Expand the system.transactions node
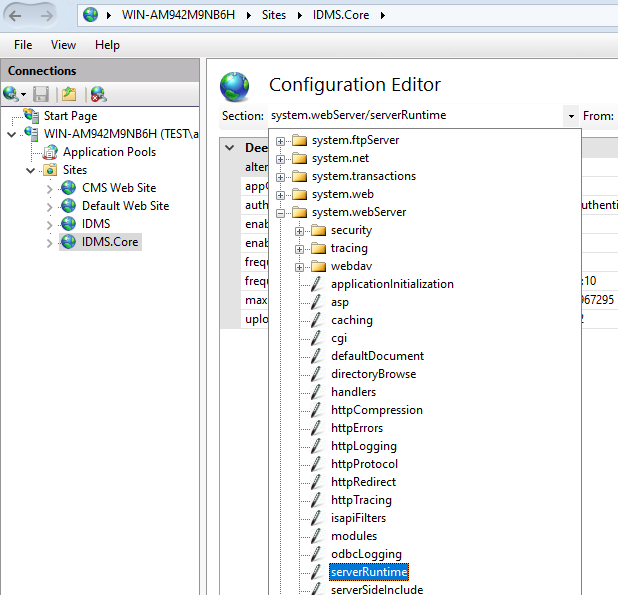This screenshot has width=618, height=595. (x=280, y=177)
